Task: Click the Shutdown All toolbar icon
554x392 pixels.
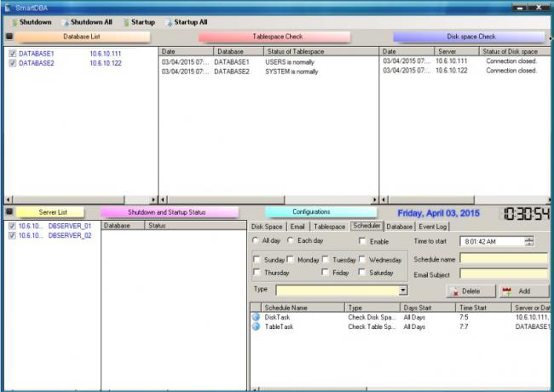Action: tap(64, 22)
